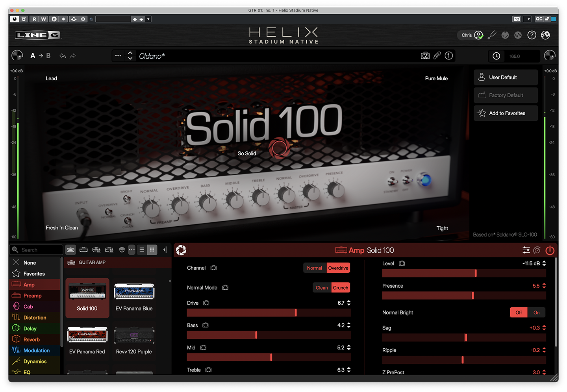Assign a snapshot with the Channel camera icon

click(x=213, y=268)
